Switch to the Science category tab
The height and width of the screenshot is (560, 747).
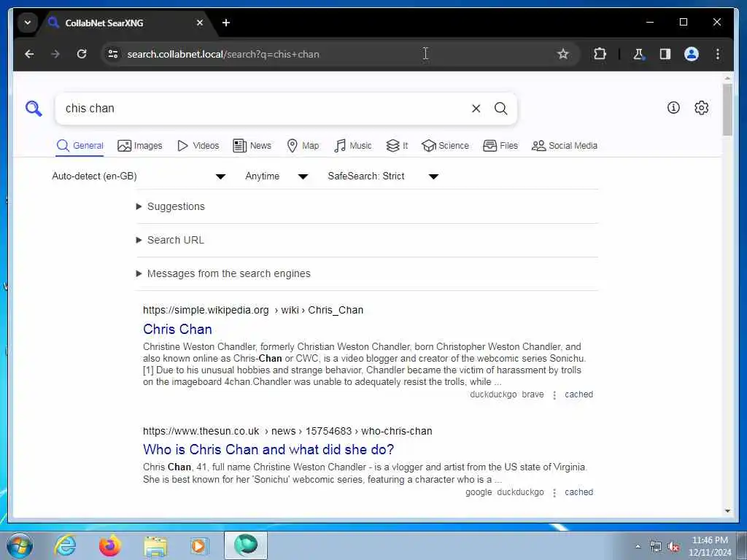446,146
